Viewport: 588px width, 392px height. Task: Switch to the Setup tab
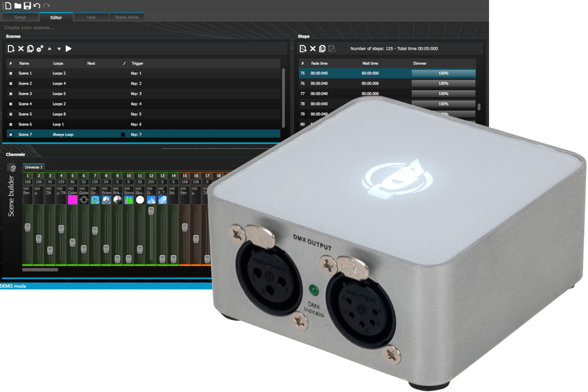click(20, 17)
